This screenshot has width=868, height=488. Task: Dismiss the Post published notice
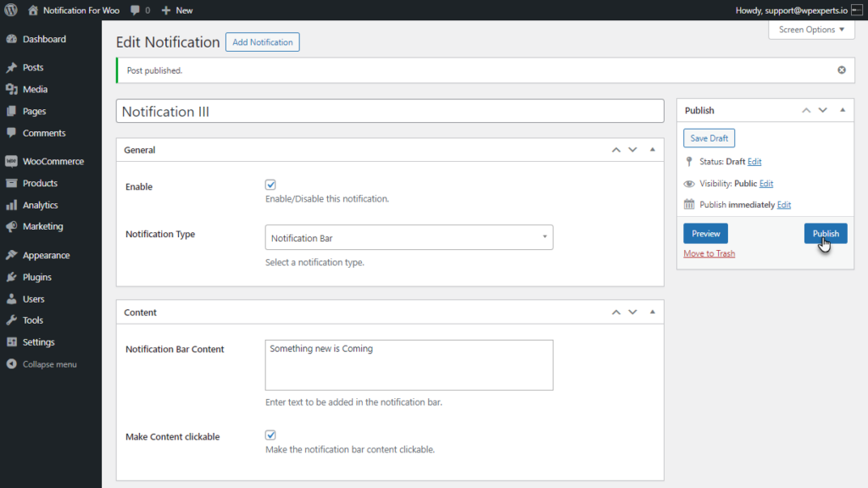(x=842, y=69)
